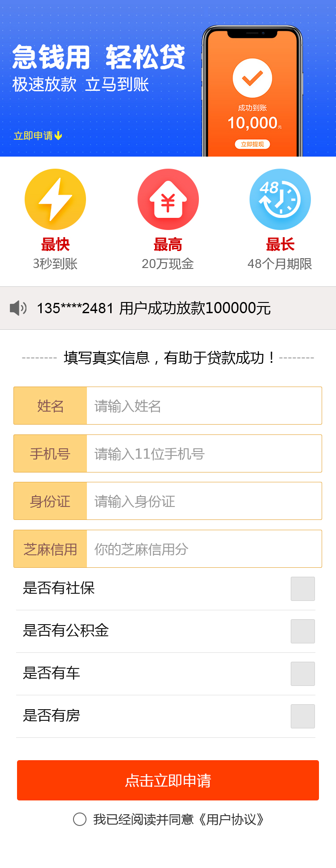The height and width of the screenshot is (868, 336).
Task: Click the yellow down arrow beside 立即申请
Action: pos(58,136)
